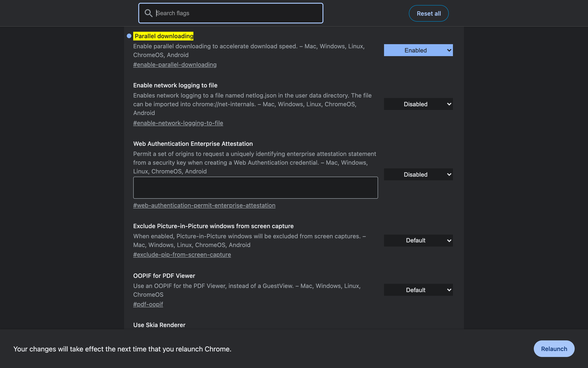This screenshot has height=368, width=588.
Task: Open the #enable-network-logging-to-file link
Action: click(x=178, y=123)
